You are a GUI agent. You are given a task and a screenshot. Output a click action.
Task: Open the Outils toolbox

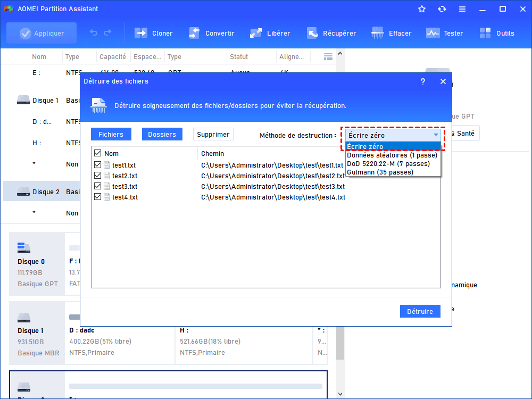[486, 33]
